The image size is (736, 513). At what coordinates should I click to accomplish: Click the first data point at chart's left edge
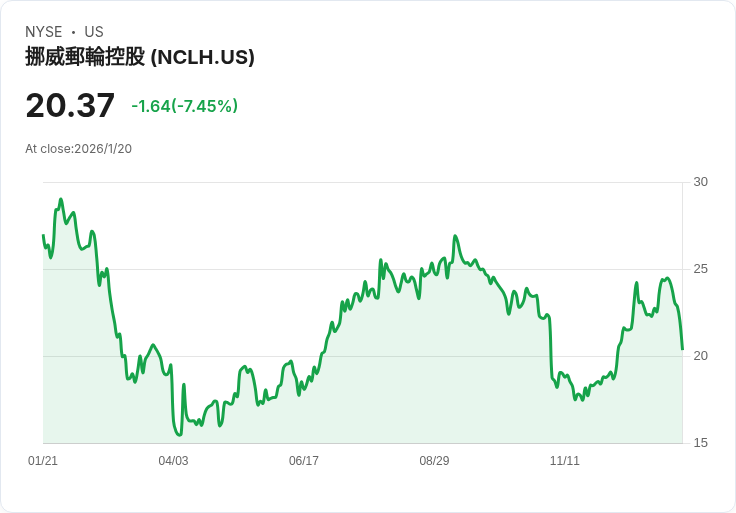click(43, 235)
